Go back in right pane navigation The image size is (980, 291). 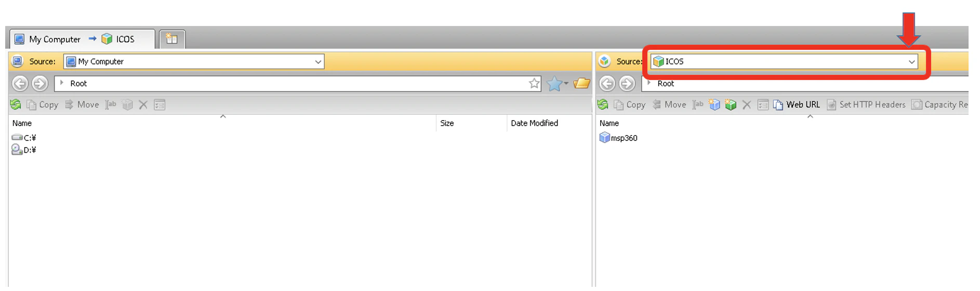(x=607, y=83)
